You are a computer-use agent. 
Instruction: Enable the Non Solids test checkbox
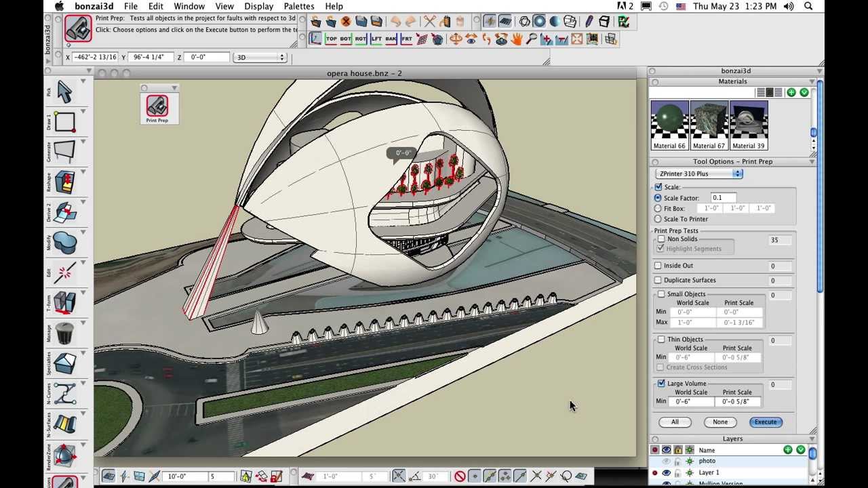click(x=661, y=239)
